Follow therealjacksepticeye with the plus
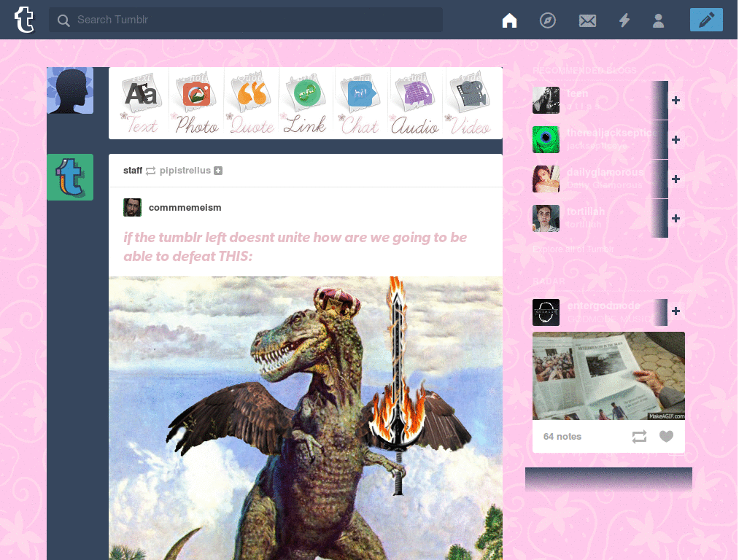The width and height of the screenshot is (747, 560). 676,140
